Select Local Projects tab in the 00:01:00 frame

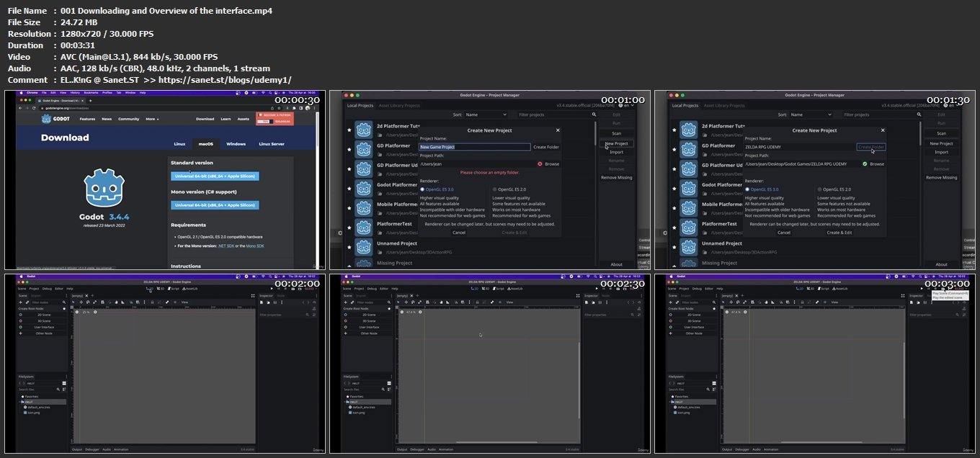coord(361,105)
